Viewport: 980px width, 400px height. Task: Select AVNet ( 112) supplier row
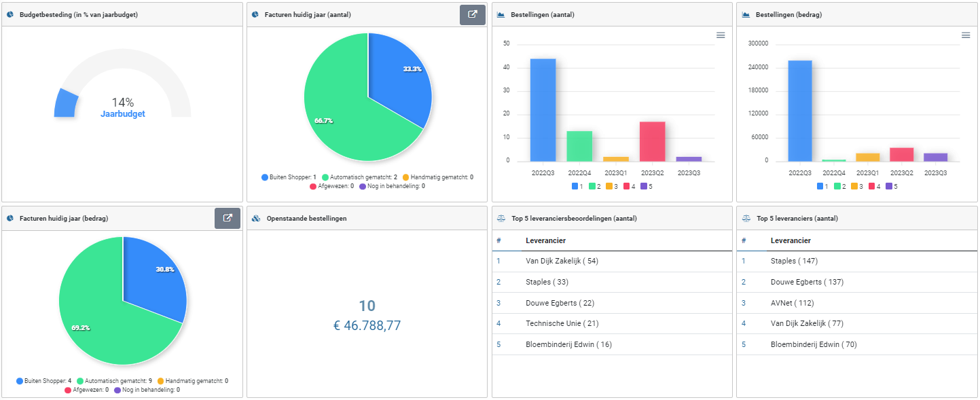[x=792, y=303]
